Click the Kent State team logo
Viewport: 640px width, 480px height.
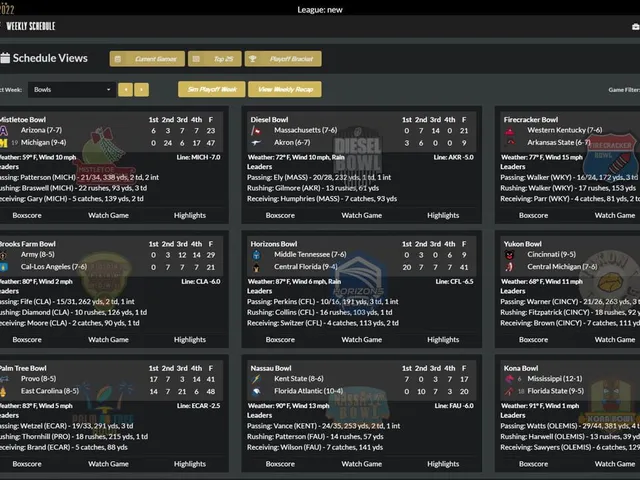click(x=256, y=379)
